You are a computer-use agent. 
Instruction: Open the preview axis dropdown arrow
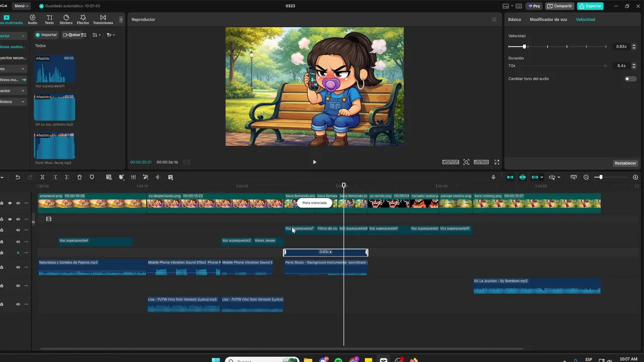pos(558,177)
